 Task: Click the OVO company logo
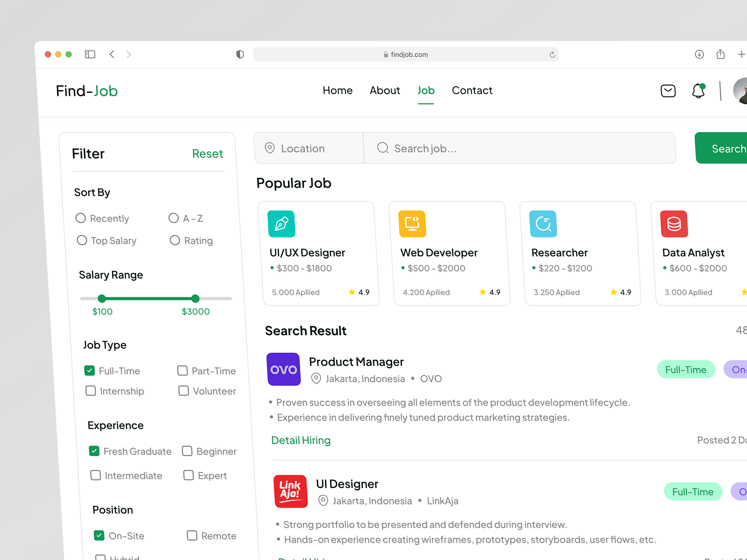[x=283, y=369]
